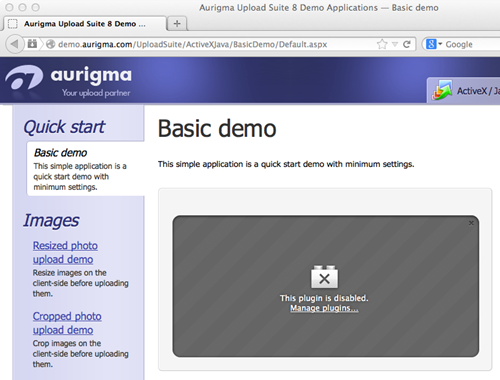Click the page favicon in the tab
This screenshot has height=380, width=500.
(13, 24)
